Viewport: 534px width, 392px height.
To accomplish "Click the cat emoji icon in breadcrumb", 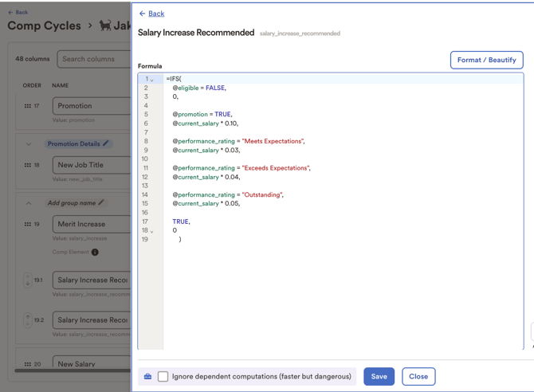I will (x=105, y=25).
